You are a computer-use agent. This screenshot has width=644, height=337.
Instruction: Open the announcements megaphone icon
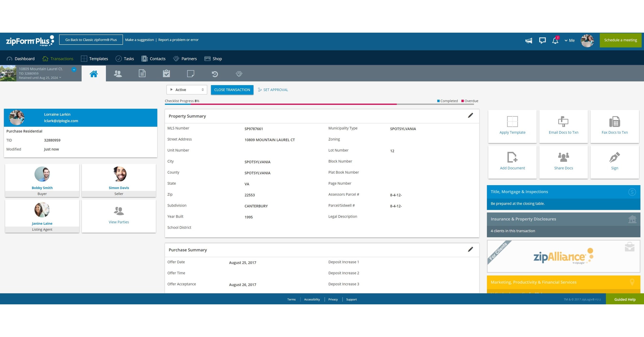[529, 40]
